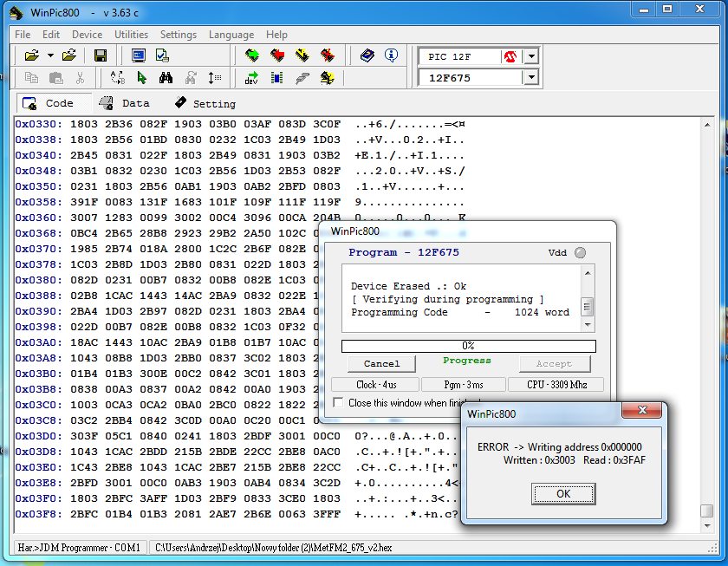The image size is (728, 566).
Task: Expand the recent files arrow beside Open
Action: point(50,55)
